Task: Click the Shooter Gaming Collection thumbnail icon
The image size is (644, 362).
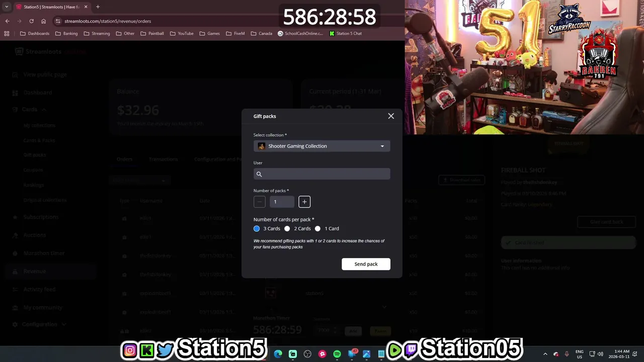Action: point(261,146)
